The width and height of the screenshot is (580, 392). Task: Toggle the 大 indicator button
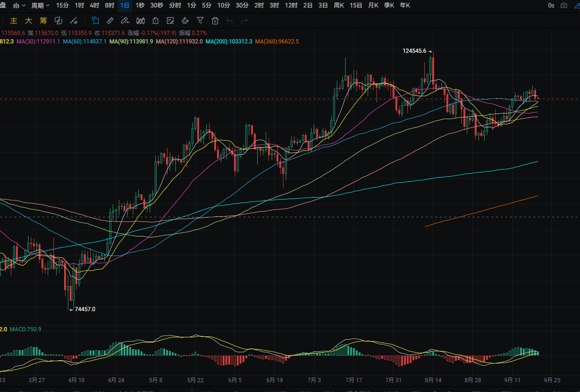click(29, 21)
